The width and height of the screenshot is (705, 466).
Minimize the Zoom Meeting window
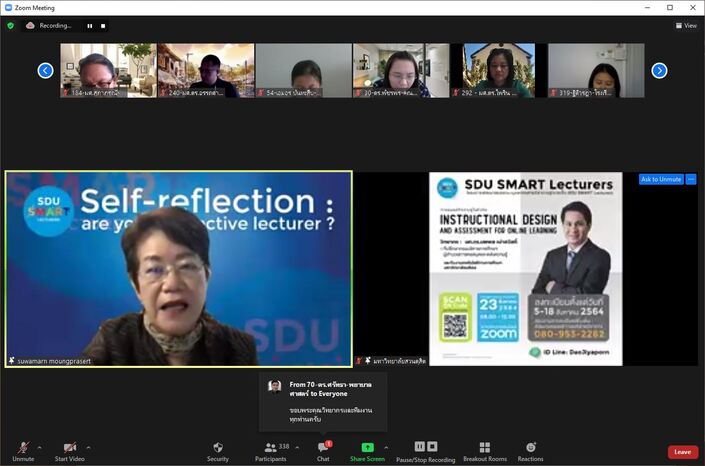[647, 8]
